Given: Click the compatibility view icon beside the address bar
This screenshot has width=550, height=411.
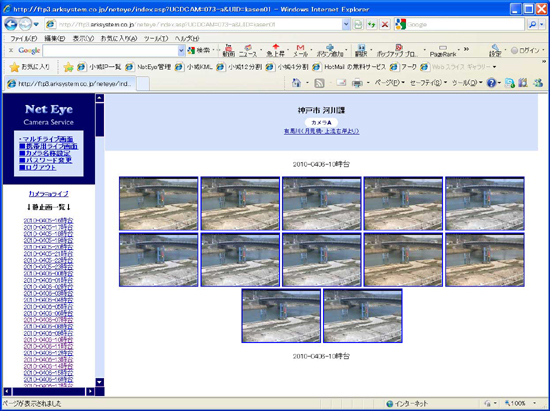Looking at the screenshot, I should click(x=357, y=24).
